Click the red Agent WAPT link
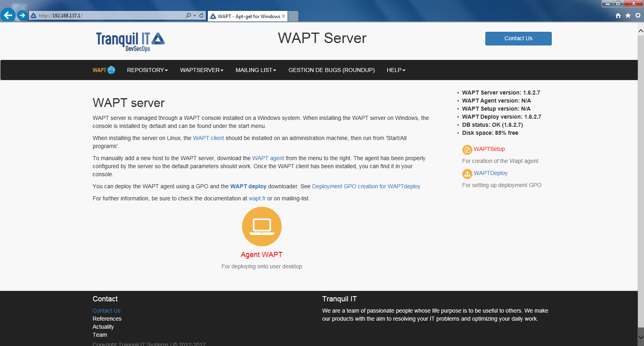 pos(262,255)
